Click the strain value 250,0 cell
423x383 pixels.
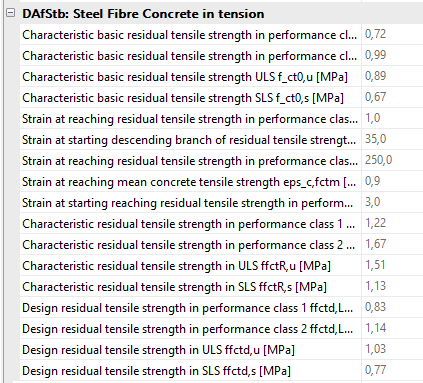tap(392, 160)
